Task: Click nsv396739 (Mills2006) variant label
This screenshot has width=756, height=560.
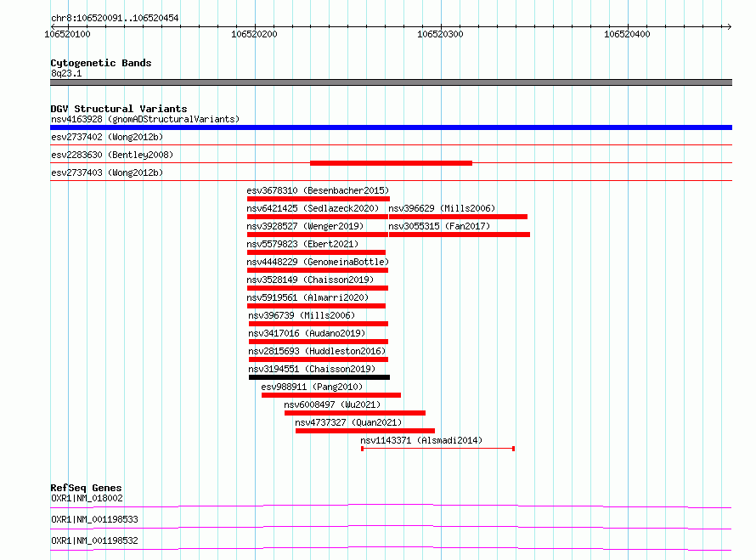Action: point(302,315)
